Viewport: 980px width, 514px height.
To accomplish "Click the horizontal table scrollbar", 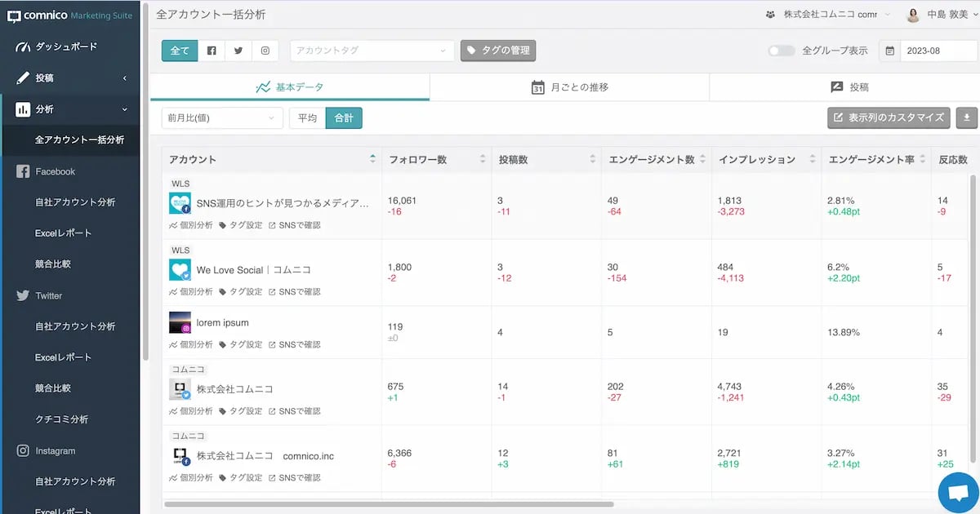I will click(389, 505).
